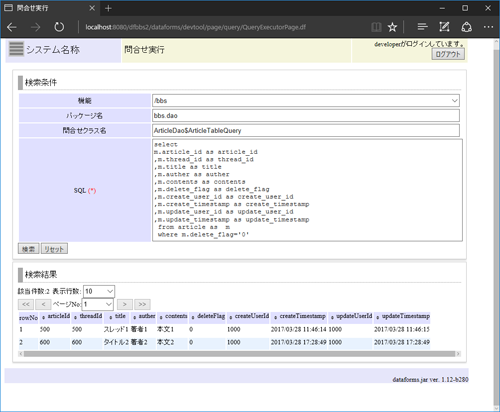Viewport: 500px width, 412px height.
Task: Click the browser forward arrow
Action: 35,27
